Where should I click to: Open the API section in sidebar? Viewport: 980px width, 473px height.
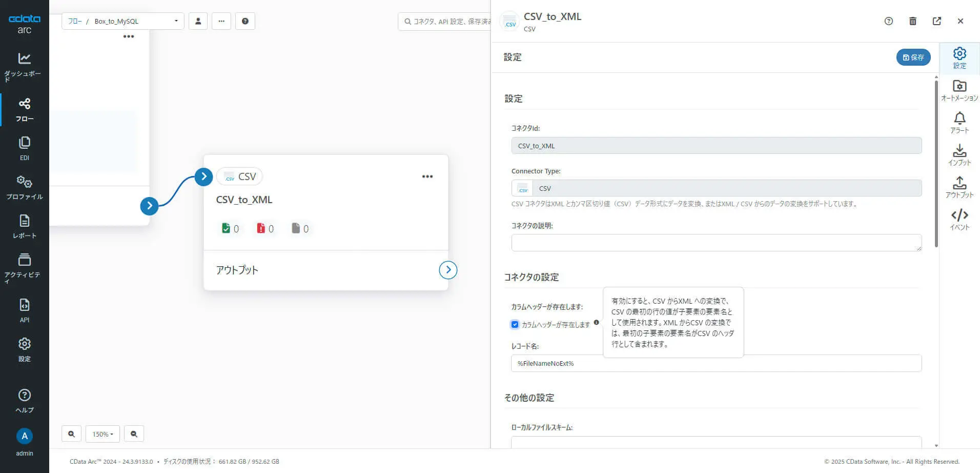click(x=24, y=311)
